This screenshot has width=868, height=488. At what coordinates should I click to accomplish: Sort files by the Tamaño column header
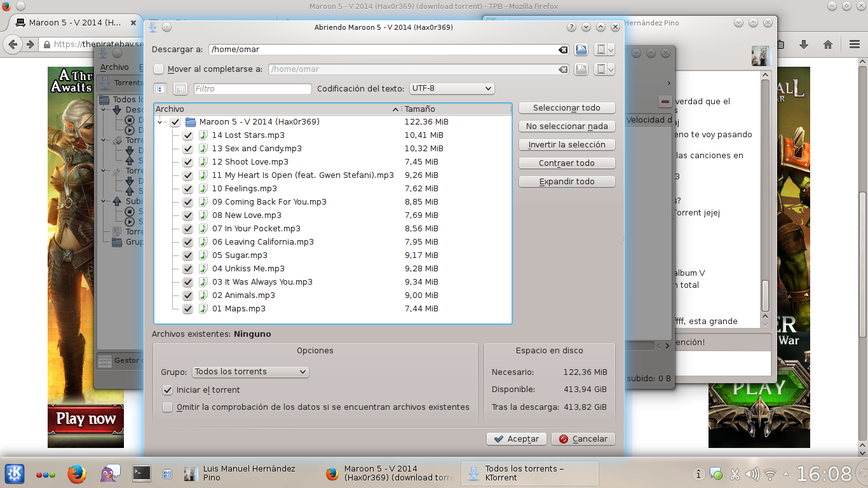pyautogui.click(x=457, y=109)
